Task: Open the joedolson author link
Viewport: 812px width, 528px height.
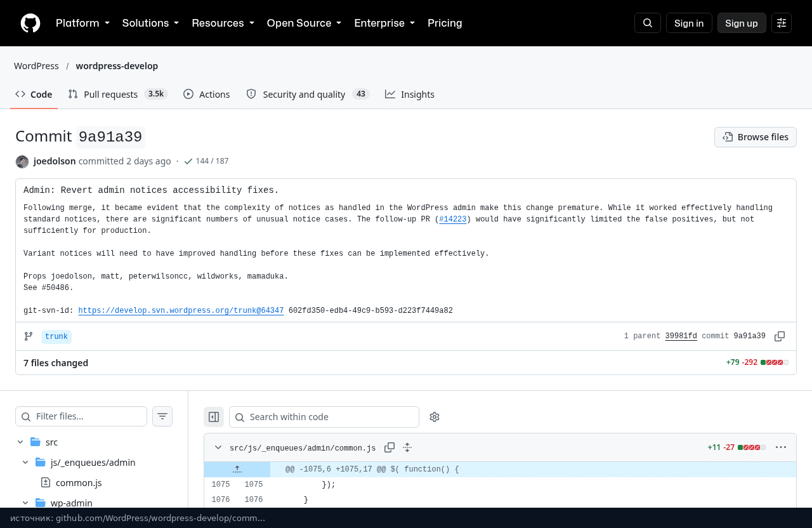Action: point(55,161)
